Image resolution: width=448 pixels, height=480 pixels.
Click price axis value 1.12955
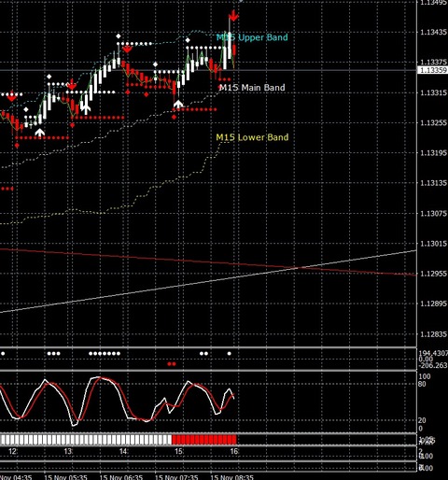[433, 274]
